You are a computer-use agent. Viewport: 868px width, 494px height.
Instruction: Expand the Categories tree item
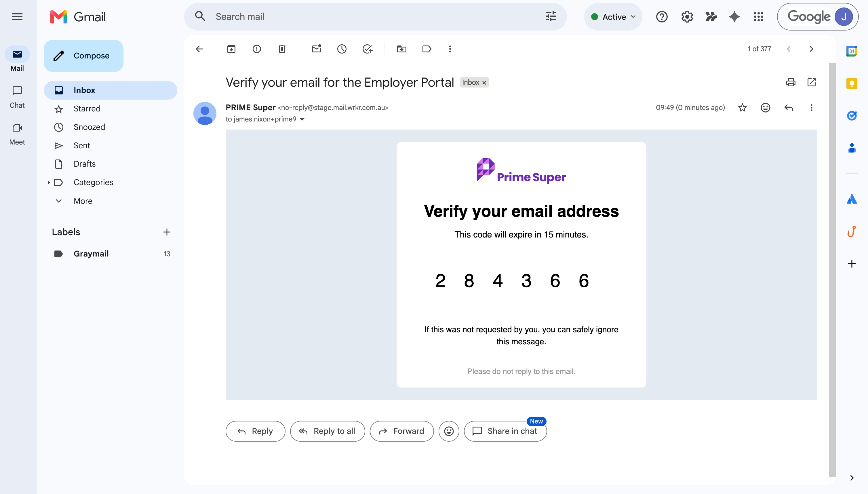pos(49,182)
